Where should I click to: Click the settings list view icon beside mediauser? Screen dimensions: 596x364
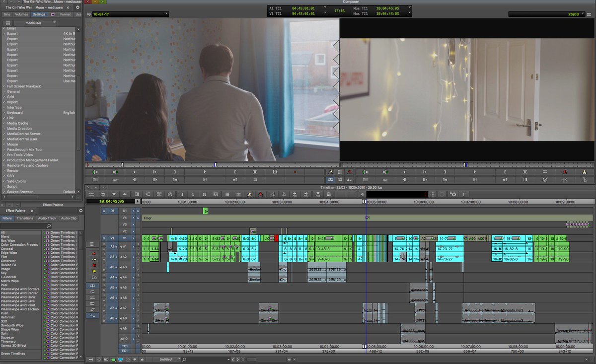point(7,23)
